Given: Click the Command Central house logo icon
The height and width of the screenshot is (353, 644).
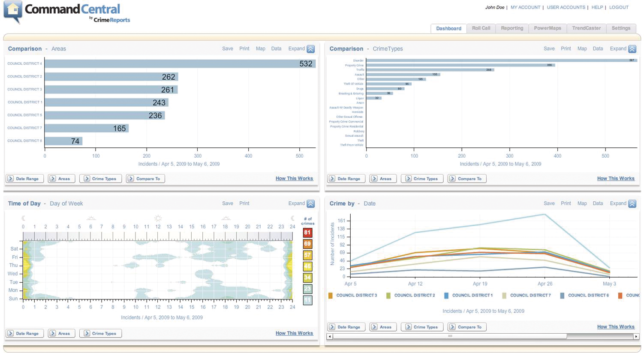Looking at the screenshot, I should point(13,12).
